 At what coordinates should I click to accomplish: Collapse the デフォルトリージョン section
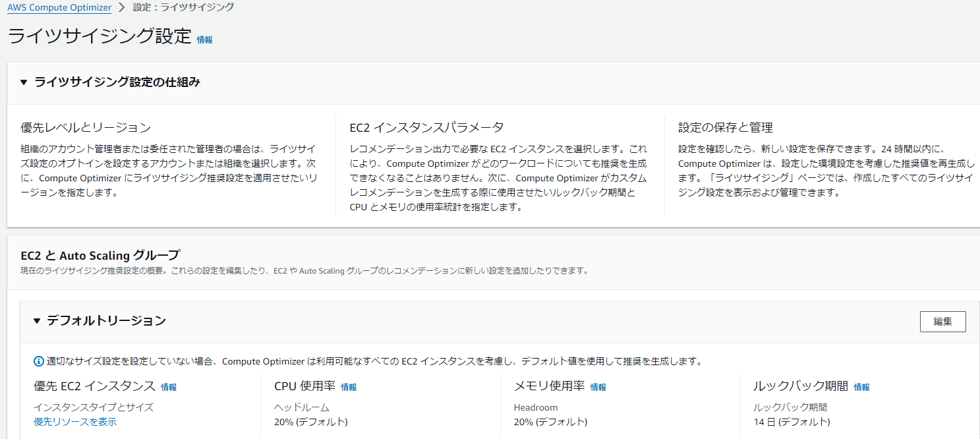(x=37, y=321)
